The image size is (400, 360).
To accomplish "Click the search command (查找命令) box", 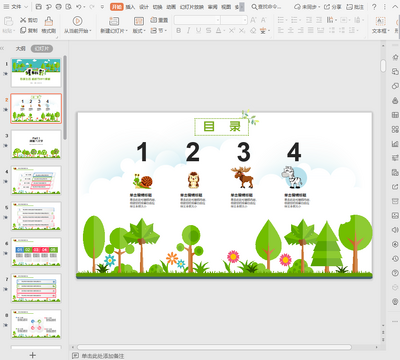I will (266, 7).
